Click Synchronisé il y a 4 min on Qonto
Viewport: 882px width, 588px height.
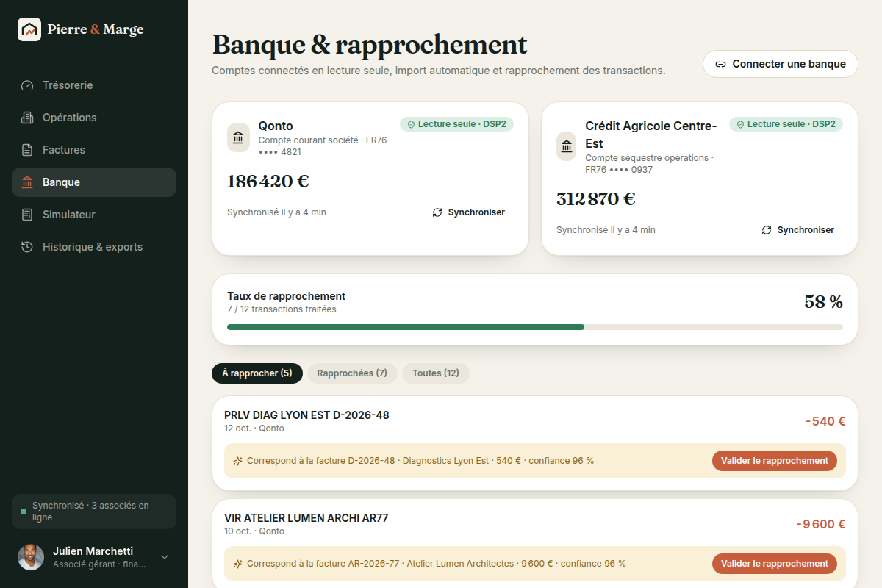tap(276, 212)
